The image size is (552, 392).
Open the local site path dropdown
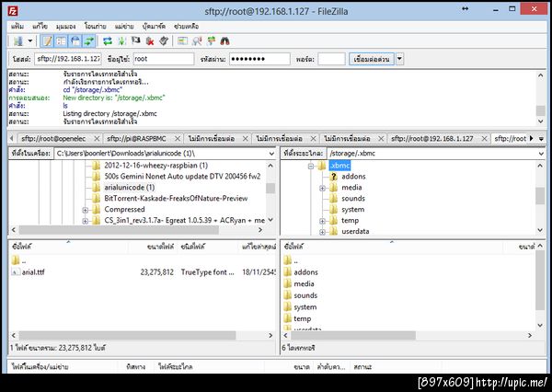pos(271,154)
